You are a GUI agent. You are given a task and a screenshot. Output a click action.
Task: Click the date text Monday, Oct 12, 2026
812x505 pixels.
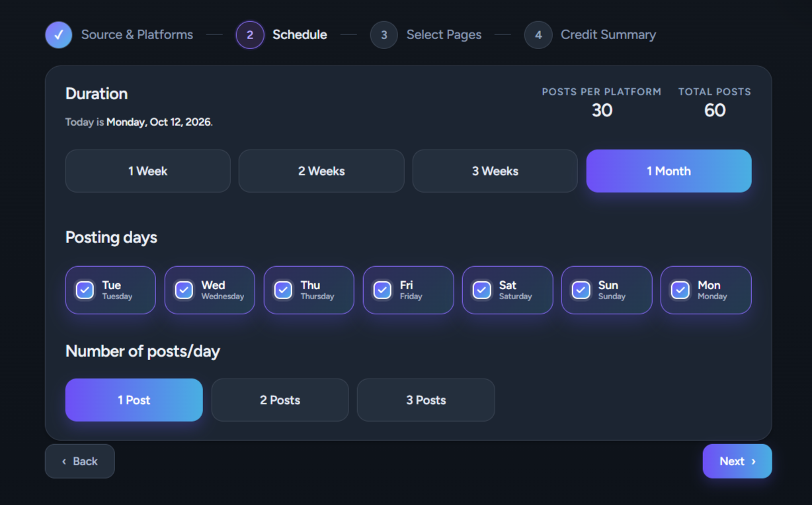159,122
